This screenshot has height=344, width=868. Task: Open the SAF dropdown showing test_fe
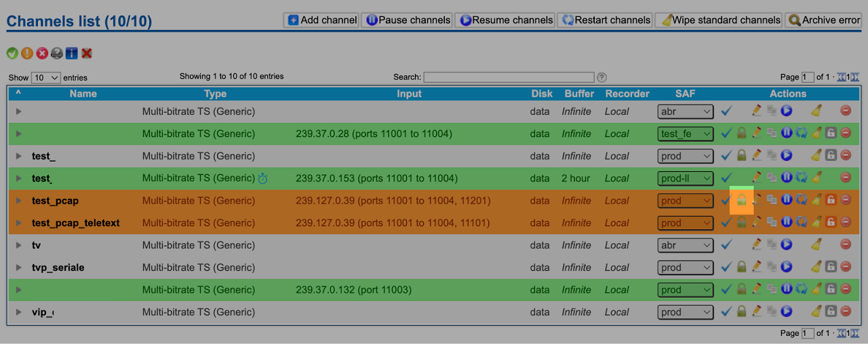coord(686,134)
